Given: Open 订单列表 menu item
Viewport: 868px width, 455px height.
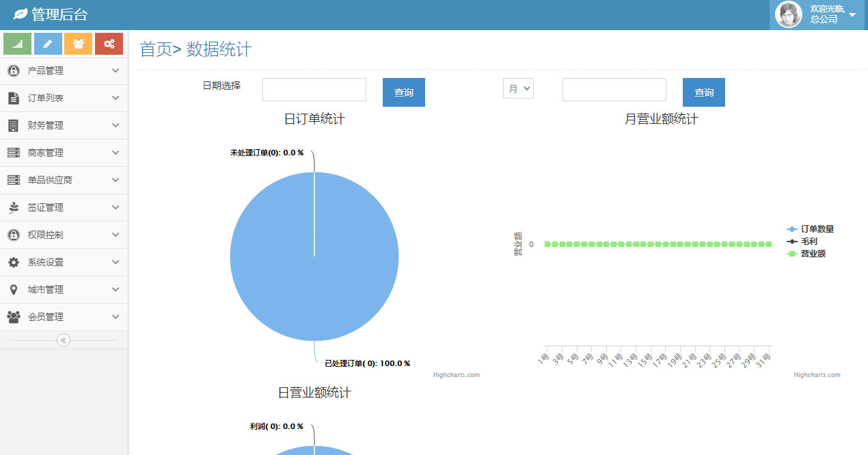Looking at the screenshot, I should tap(64, 98).
